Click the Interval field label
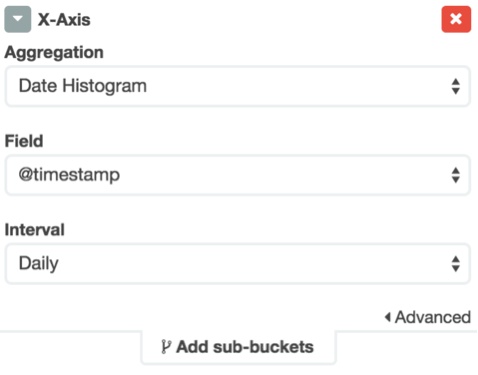This screenshot has width=478, height=375. 35,230
